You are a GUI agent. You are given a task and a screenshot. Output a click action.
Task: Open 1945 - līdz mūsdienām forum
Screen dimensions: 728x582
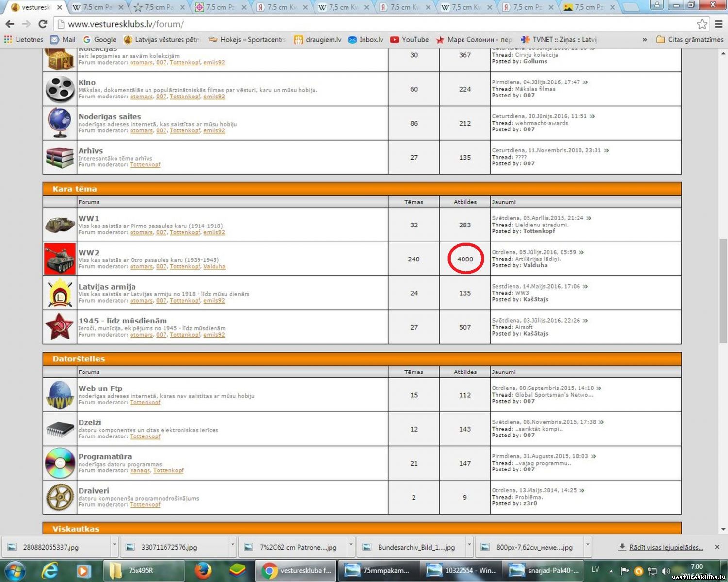[123, 321]
